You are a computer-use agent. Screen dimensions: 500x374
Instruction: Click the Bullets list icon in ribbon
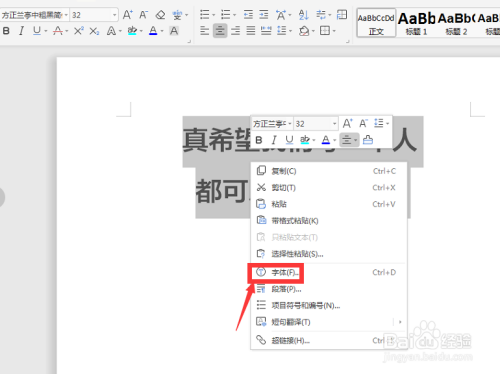(204, 15)
